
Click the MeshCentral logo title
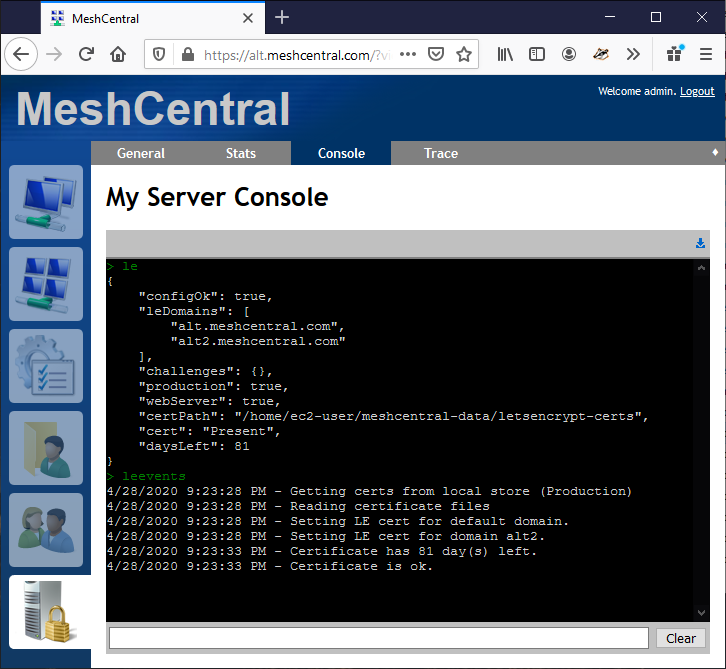point(153,109)
